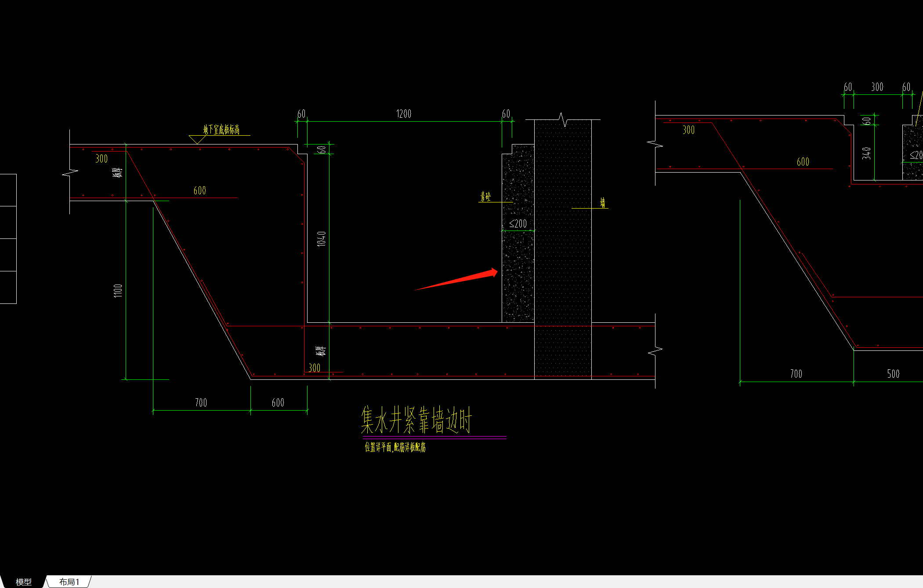The image size is (923, 588).
Task: Select the note 位置详平面,配筋详板配筋
Action: pyautogui.click(x=395, y=447)
